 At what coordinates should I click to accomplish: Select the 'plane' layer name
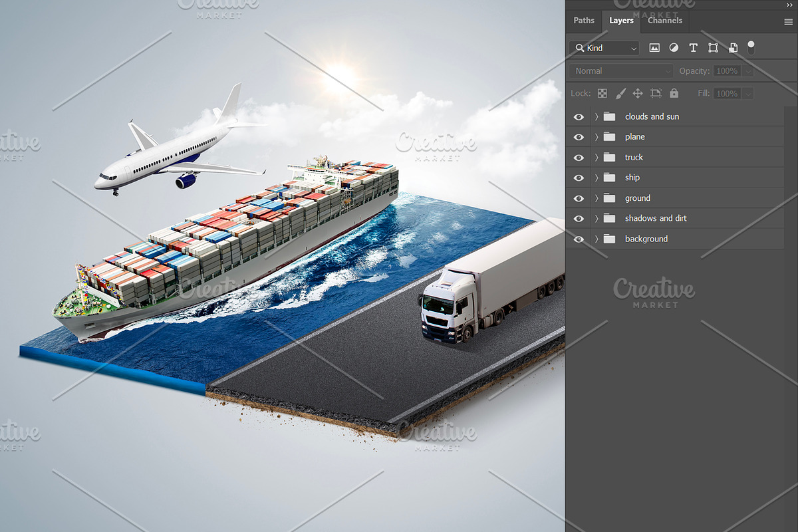tap(635, 137)
